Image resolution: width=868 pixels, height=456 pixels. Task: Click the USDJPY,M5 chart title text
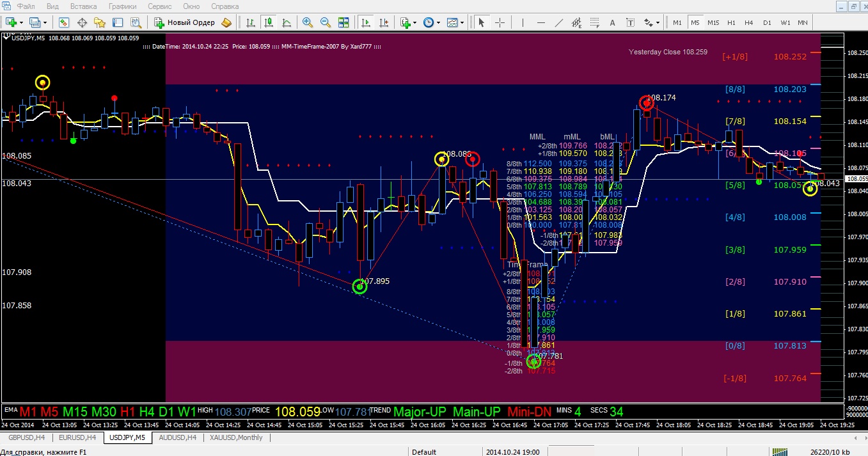(29, 38)
